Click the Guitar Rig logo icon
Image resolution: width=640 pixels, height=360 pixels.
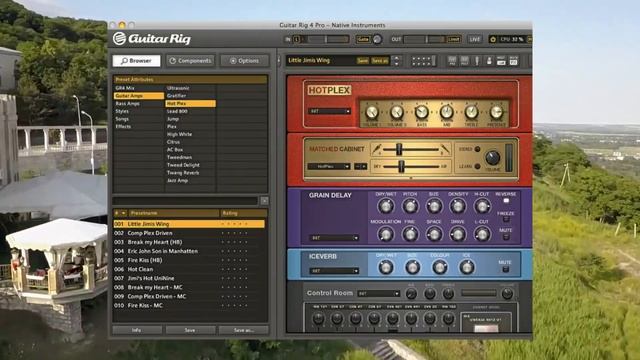point(119,38)
